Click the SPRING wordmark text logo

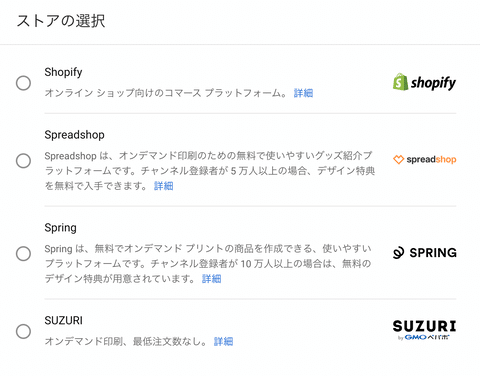coord(433,253)
